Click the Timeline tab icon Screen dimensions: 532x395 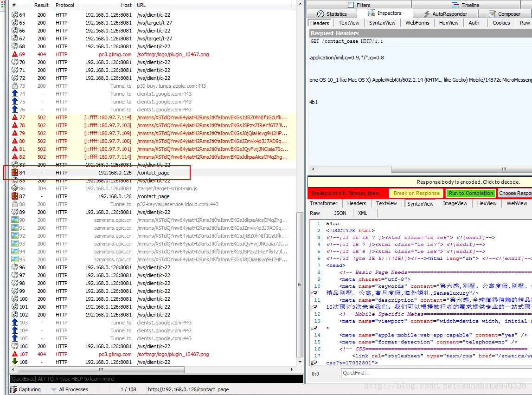455,5
